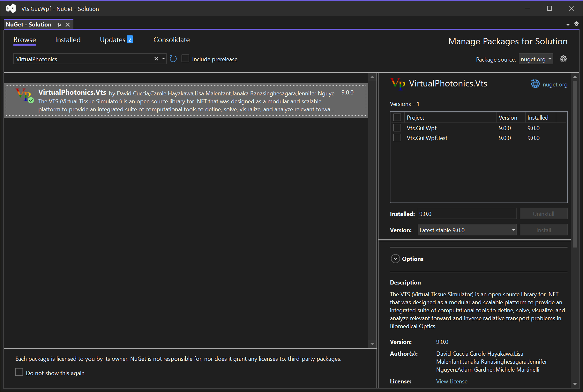Click the globe icon next to nuget.org
Screen dimensions: 583x392
pyautogui.click(x=535, y=84)
